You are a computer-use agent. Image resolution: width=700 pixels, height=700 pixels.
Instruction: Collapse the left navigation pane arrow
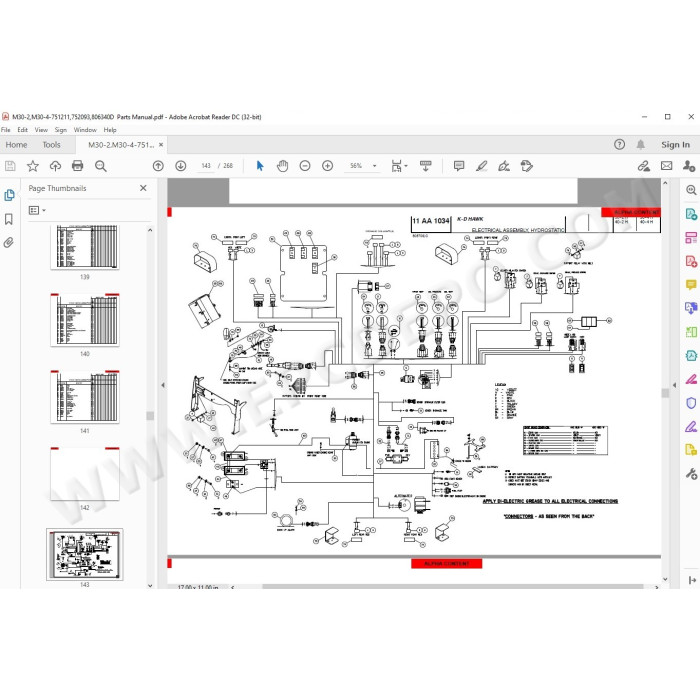[x=162, y=385]
